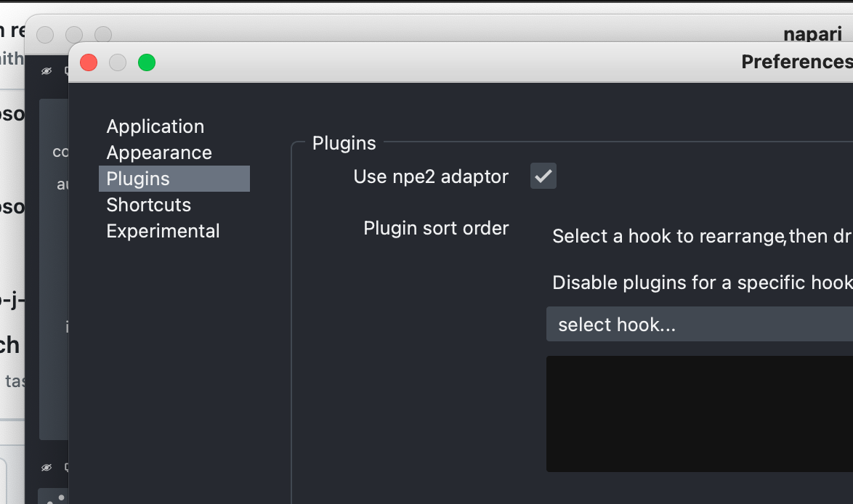Click the layer type icon beside the bottom eye toggle
This screenshot has width=853, height=504.
tap(65, 468)
